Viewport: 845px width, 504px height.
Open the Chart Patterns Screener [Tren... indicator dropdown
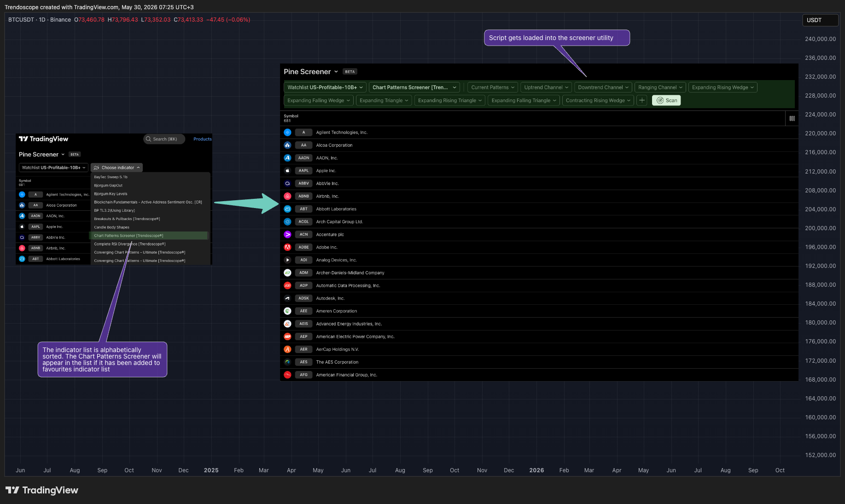pyautogui.click(x=414, y=87)
